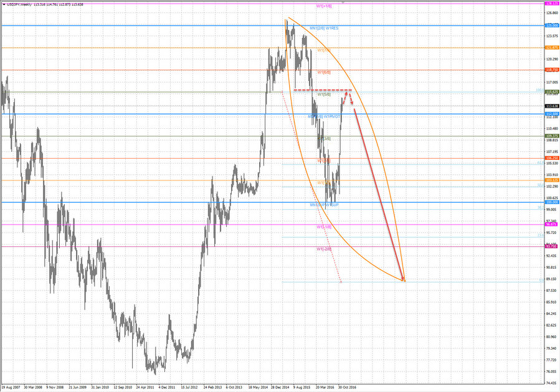Click the 30 Oct 2016 date label
The width and height of the screenshot is (560, 392).
point(347,387)
